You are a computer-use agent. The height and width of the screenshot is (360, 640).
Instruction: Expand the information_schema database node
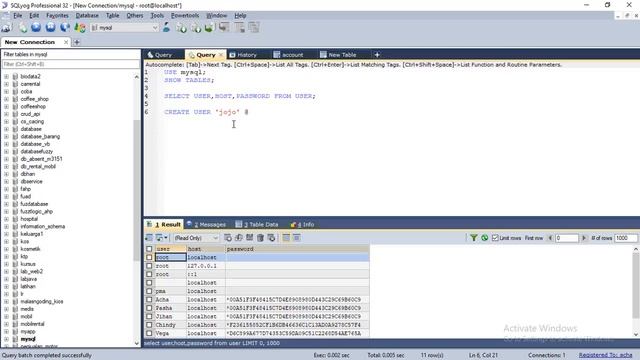pyautogui.click(x=7, y=227)
